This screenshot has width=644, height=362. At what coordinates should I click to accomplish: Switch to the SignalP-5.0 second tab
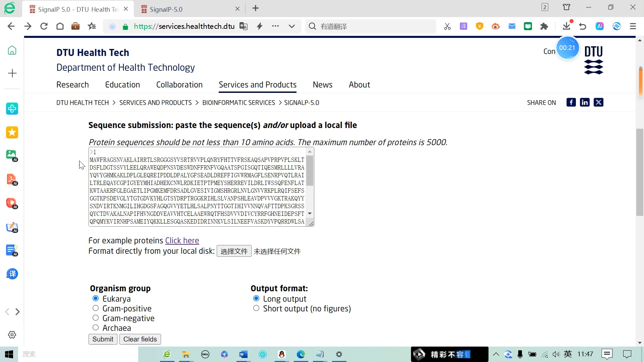click(x=190, y=9)
